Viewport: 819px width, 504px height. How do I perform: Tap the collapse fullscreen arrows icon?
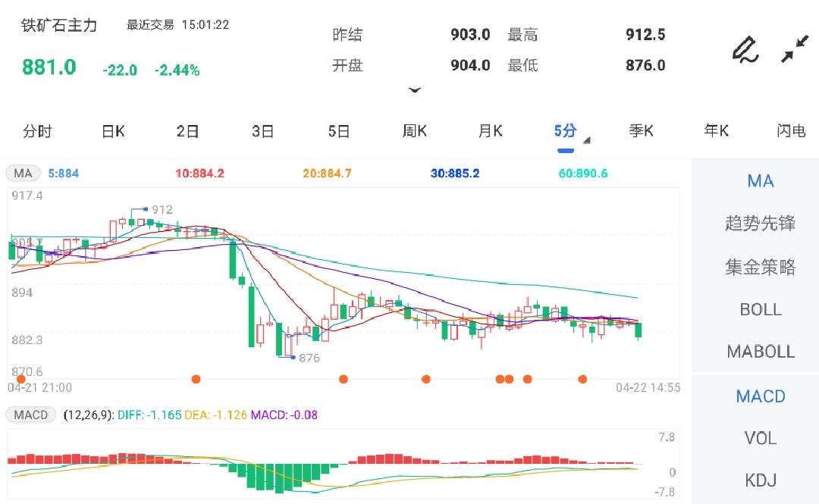tap(795, 49)
